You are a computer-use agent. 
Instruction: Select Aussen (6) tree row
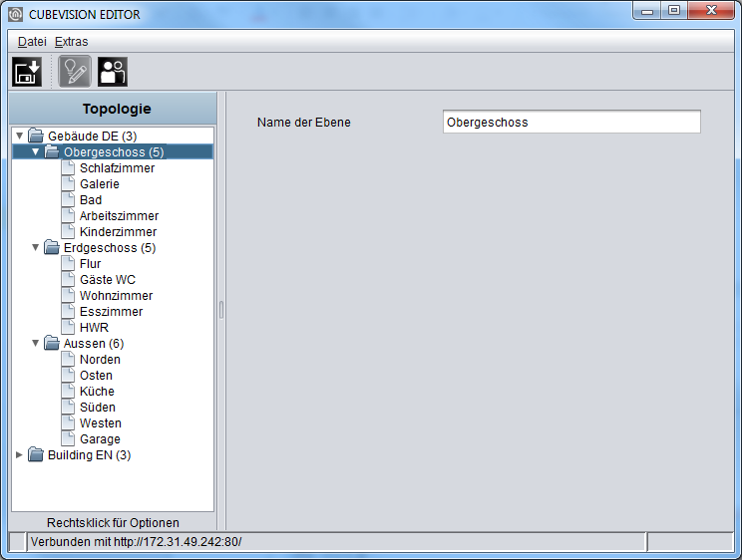coord(94,344)
